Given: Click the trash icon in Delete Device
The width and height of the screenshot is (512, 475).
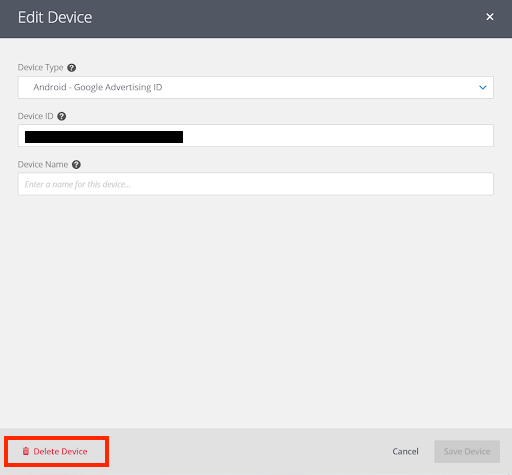Looking at the screenshot, I should tap(26, 451).
